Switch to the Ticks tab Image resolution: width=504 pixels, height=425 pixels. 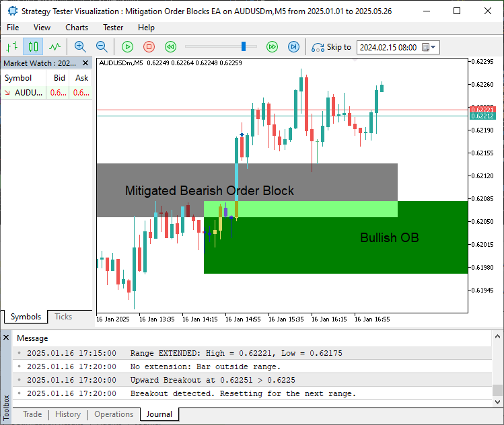[63, 317]
